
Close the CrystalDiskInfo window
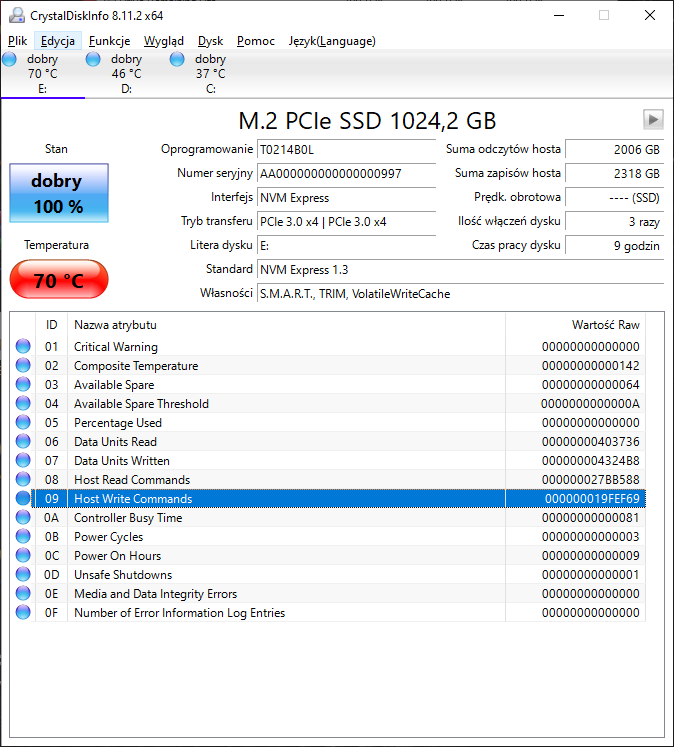(650, 15)
